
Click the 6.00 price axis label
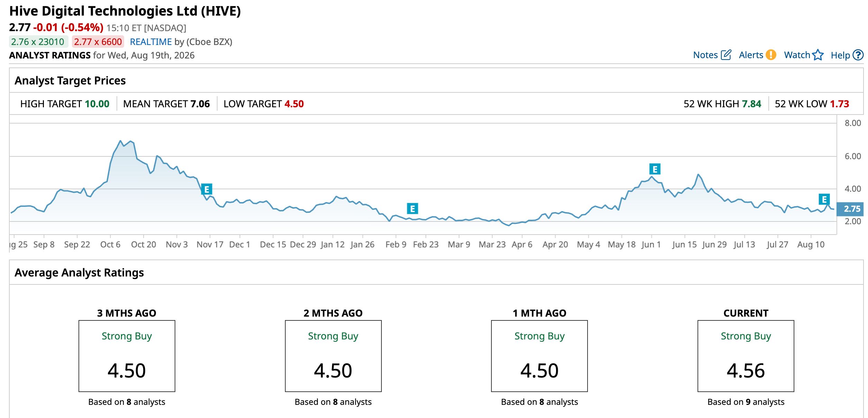[x=853, y=156]
